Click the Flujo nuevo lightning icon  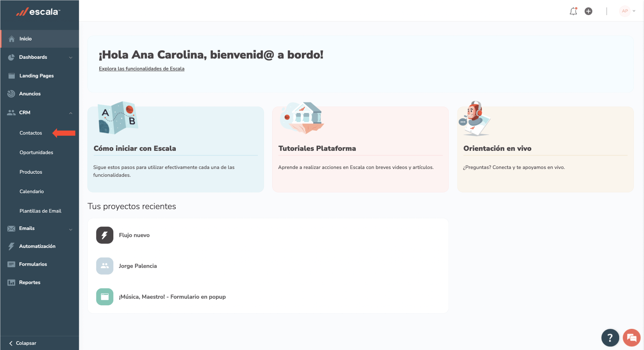[x=105, y=235]
